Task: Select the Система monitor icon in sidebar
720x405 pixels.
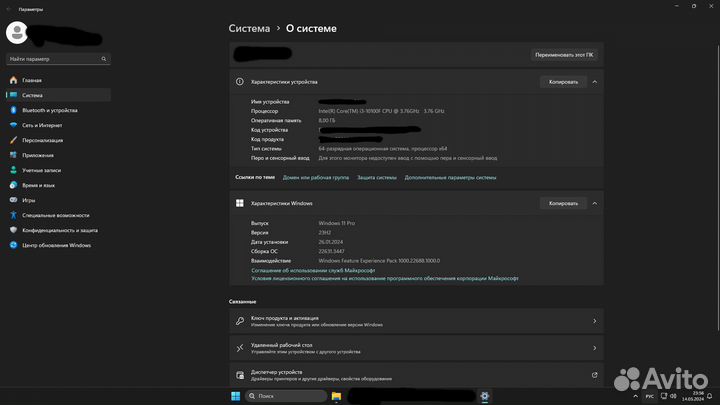Action: pos(13,95)
